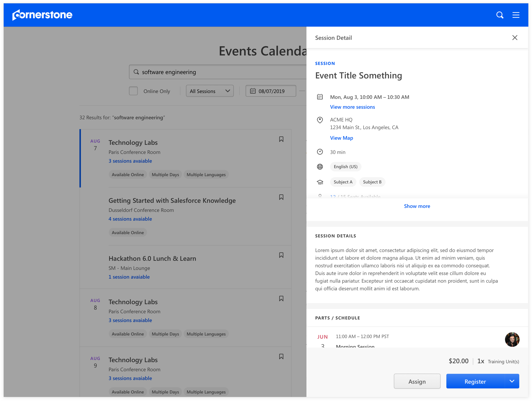
Task: Bookmark the Aug 8 Technology Labs event
Action: [x=281, y=299]
